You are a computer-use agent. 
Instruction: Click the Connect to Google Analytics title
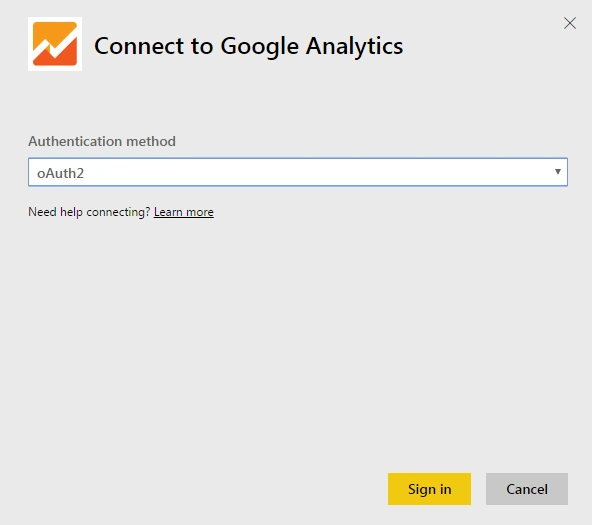coord(248,46)
